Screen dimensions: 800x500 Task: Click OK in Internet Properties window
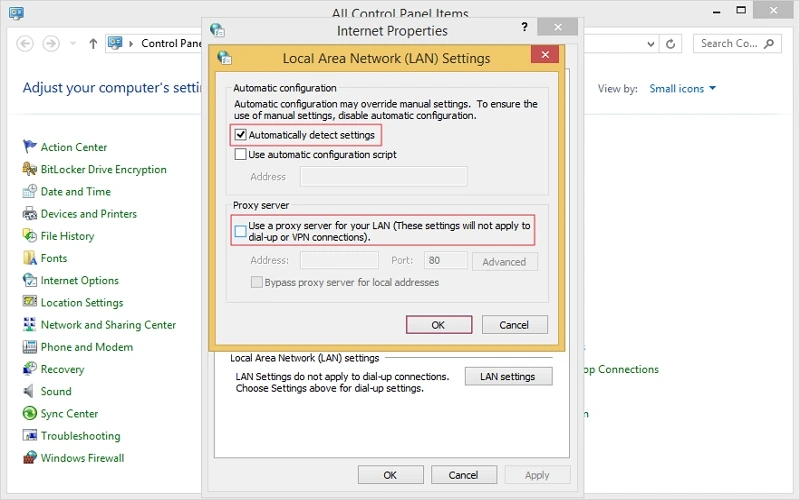390,475
